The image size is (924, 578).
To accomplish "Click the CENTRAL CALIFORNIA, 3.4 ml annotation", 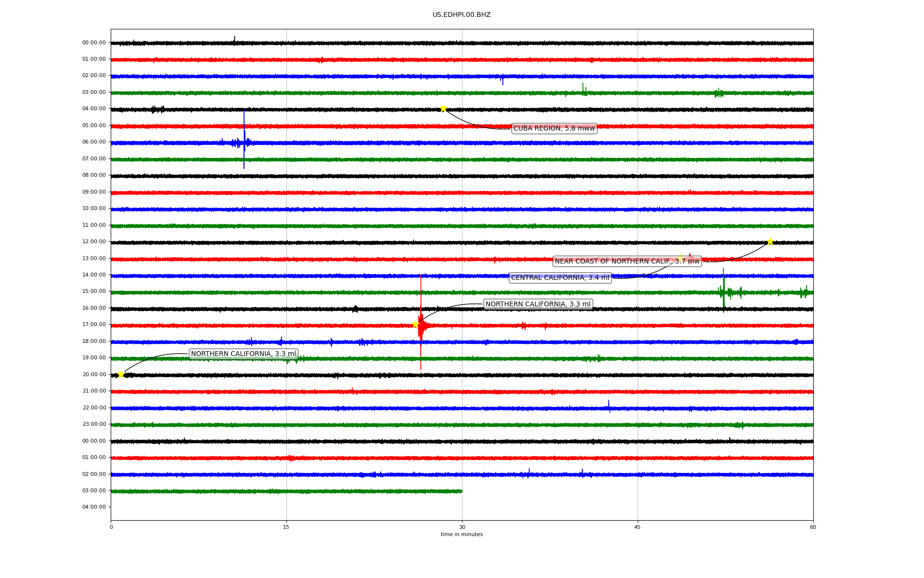I will tap(560, 277).
